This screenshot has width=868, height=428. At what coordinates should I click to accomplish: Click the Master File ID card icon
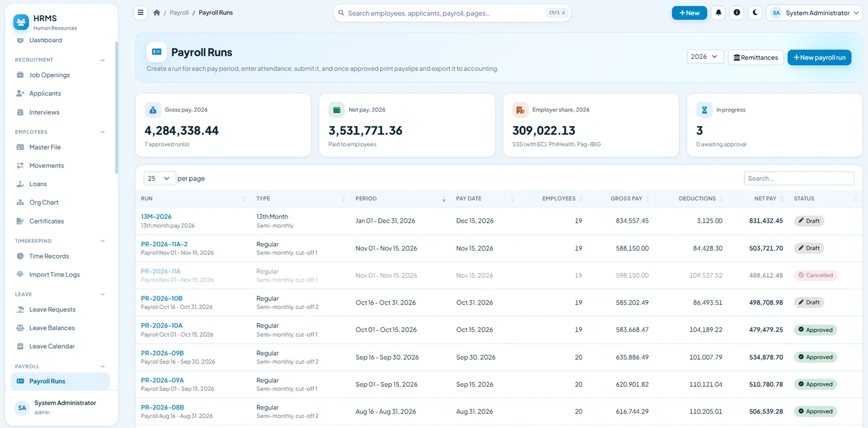(x=20, y=147)
